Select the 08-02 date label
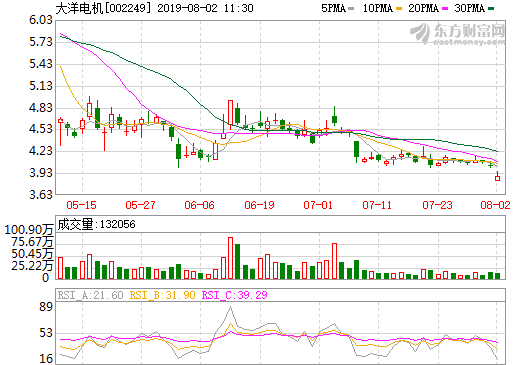 coord(495,205)
